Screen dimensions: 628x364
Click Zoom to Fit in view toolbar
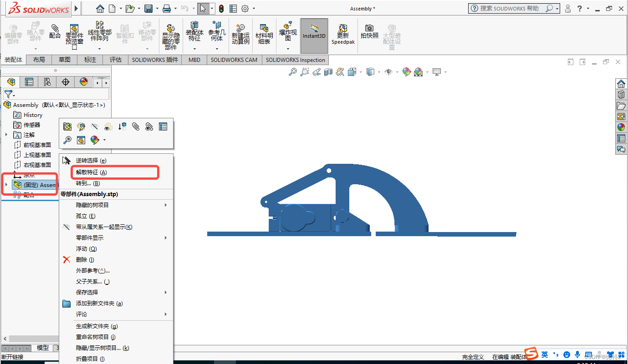[293, 72]
